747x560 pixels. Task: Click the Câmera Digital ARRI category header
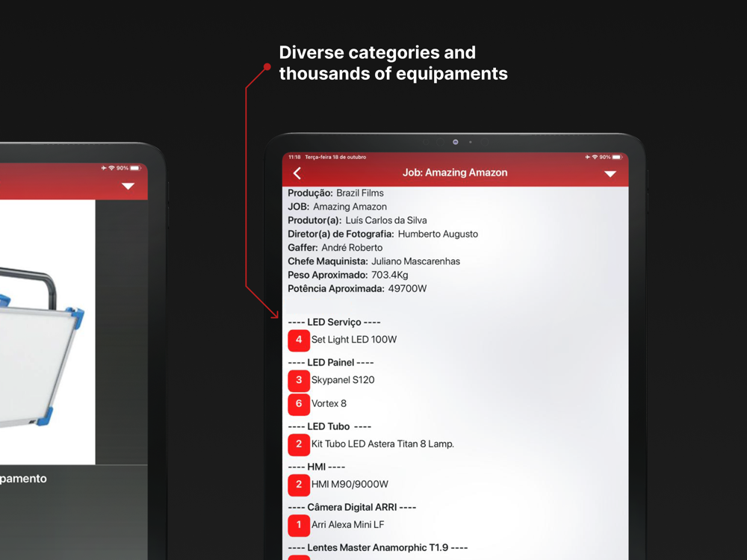[x=352, y=508]
